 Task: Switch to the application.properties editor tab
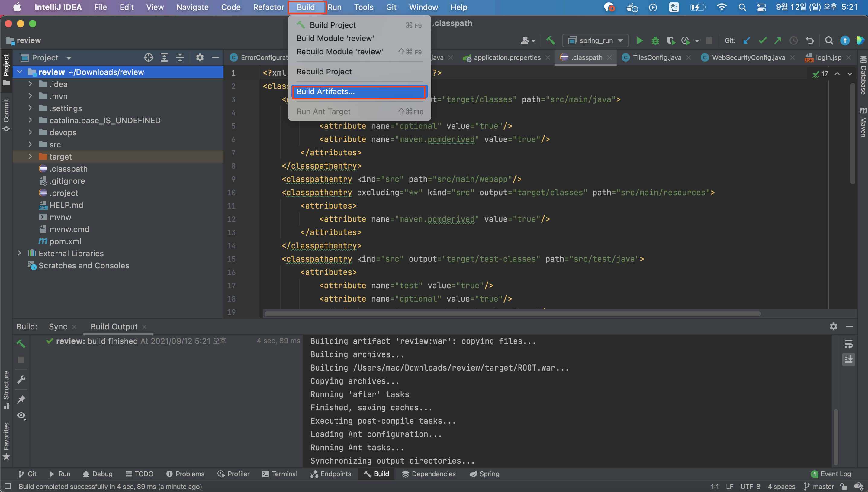coord(507,57)
